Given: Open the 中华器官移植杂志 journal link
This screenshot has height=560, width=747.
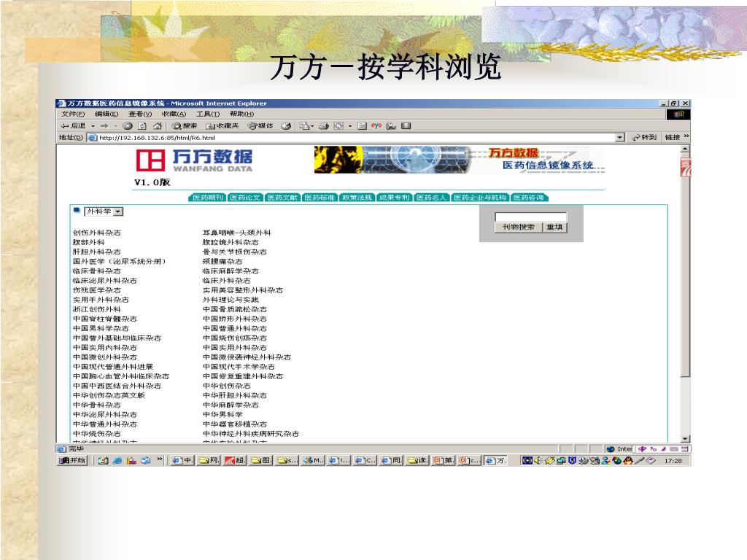Looking at the screenshot, I should pyautogui.click(x=235, y=424).
